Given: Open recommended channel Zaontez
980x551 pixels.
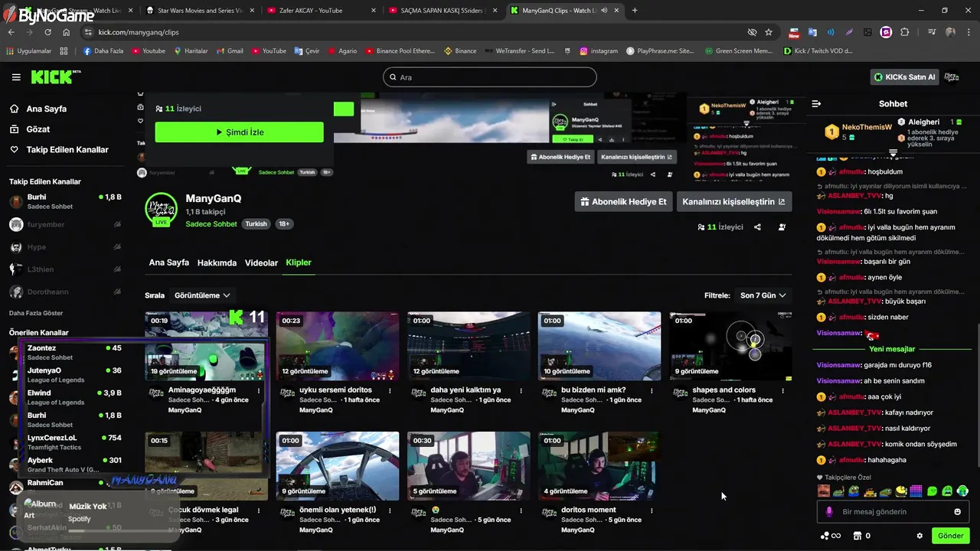Looking at the screenshot, I should (64, 353).
